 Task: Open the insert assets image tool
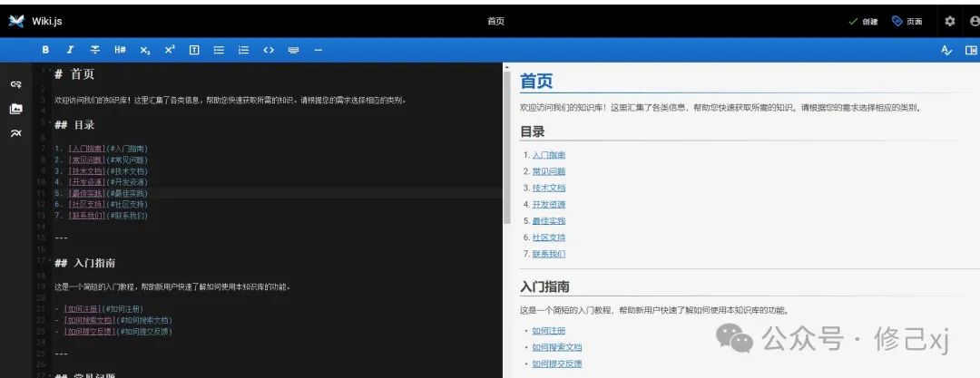16,109
